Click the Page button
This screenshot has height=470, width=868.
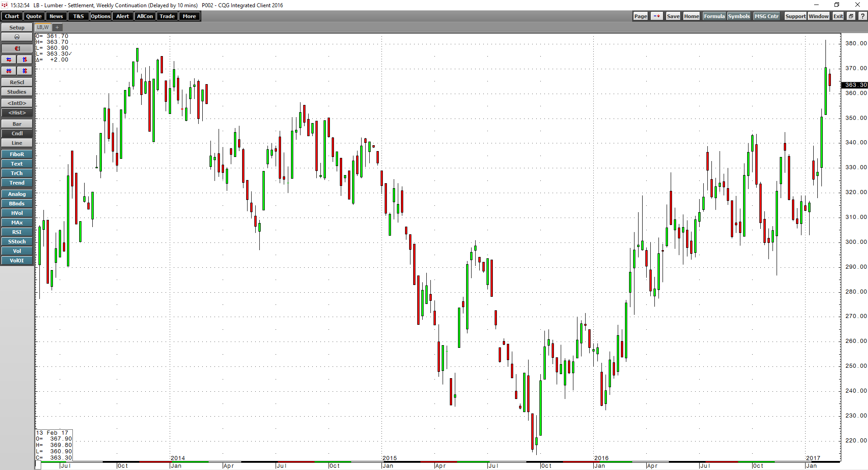pyautogui.click(x=640, y=16)
